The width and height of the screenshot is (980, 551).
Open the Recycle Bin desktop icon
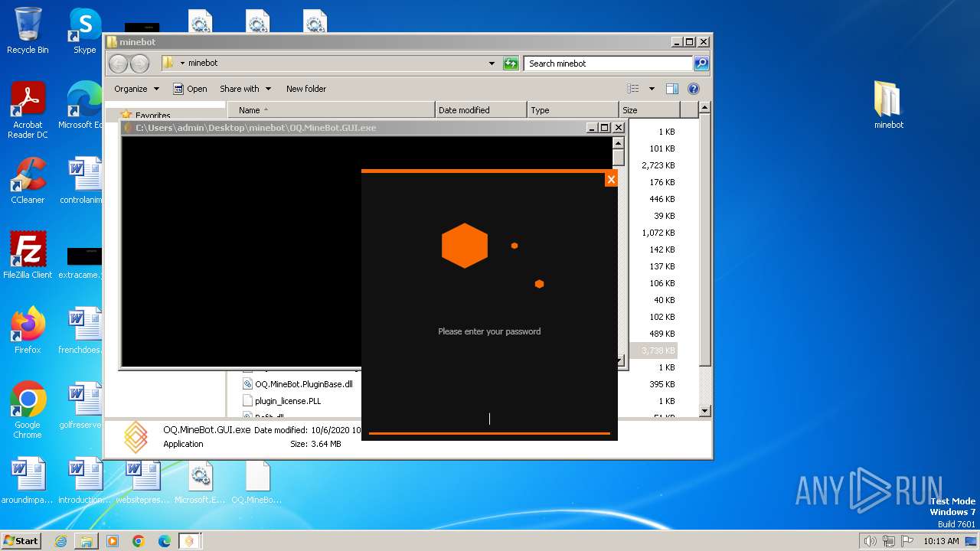[x=28, y=31]
